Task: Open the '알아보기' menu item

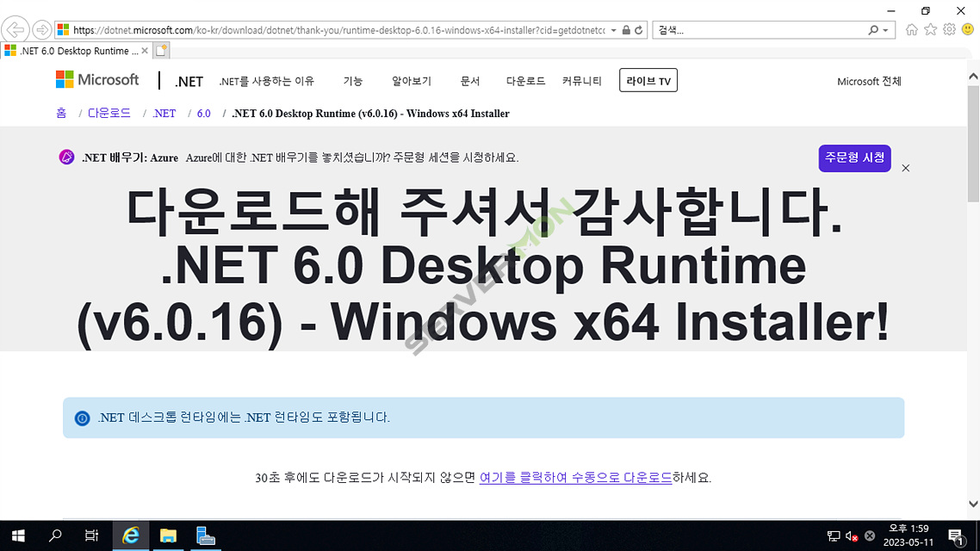Action: (x=412, y=81)
